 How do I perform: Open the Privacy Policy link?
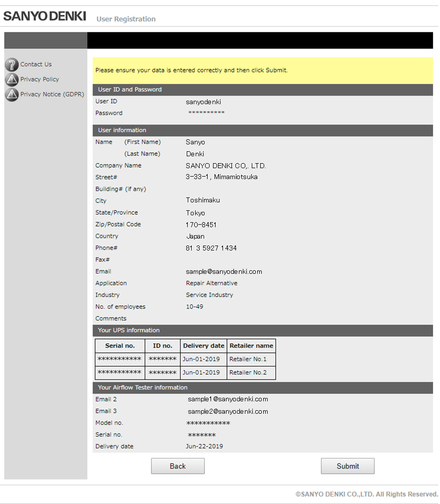click(40, 79)
